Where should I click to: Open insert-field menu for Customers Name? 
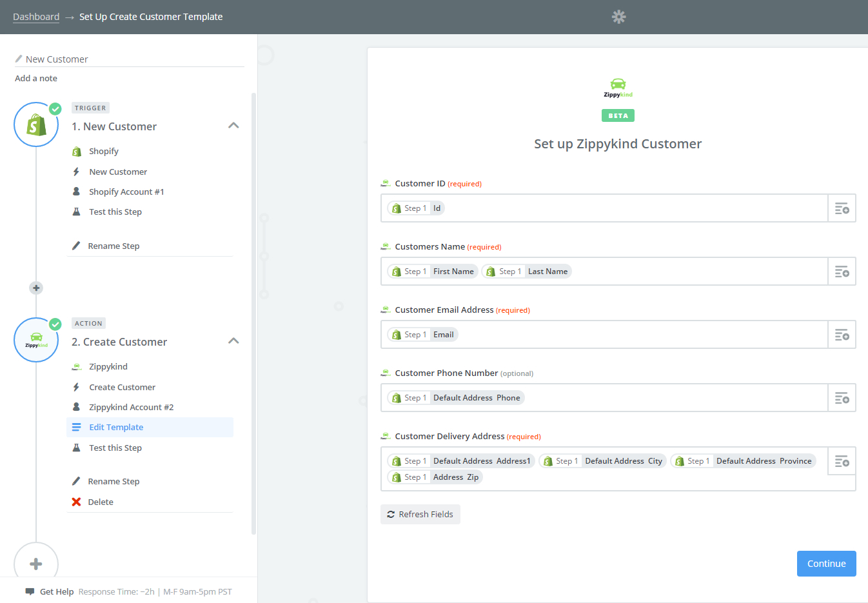842,272
